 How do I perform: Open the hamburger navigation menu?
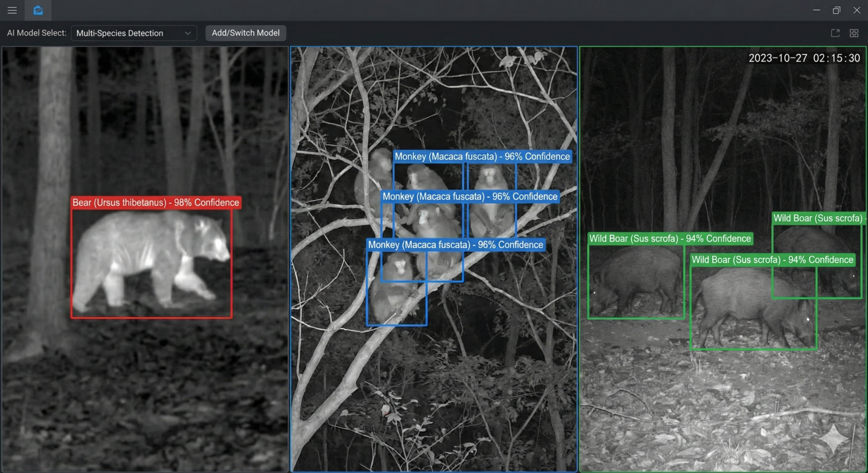12,10
